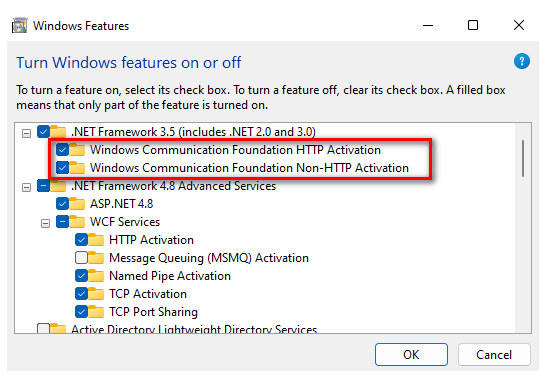Enable Message Queuing (MSMQ) Activation checkbox
This screenshot has width=545, height=375.
click(81, 258)
